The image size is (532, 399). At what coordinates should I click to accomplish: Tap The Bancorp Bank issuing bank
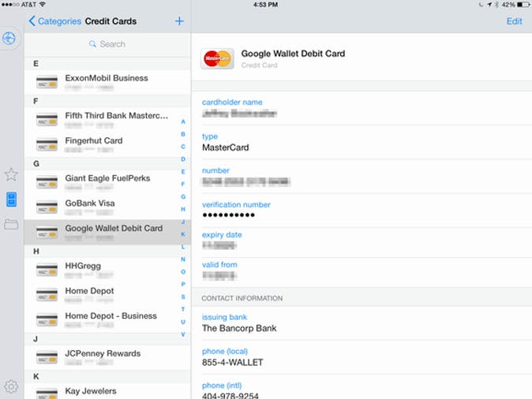(239, 328)
